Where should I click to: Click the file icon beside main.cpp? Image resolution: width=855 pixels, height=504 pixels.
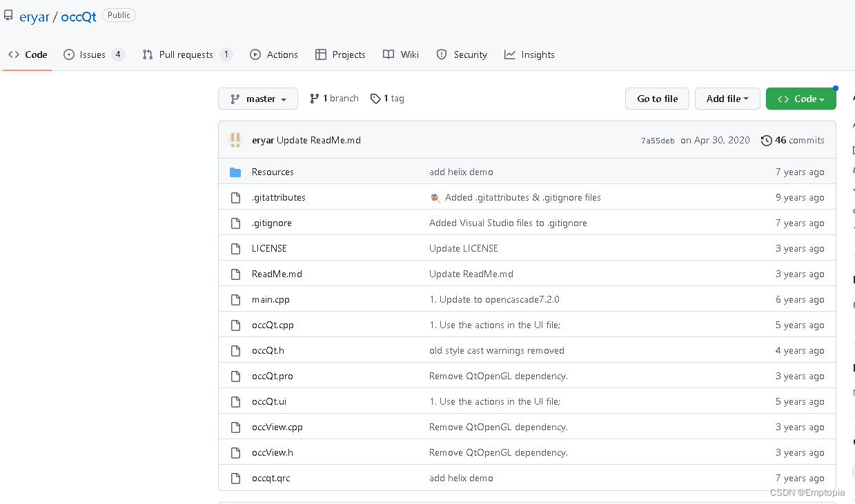coord(235,299)
